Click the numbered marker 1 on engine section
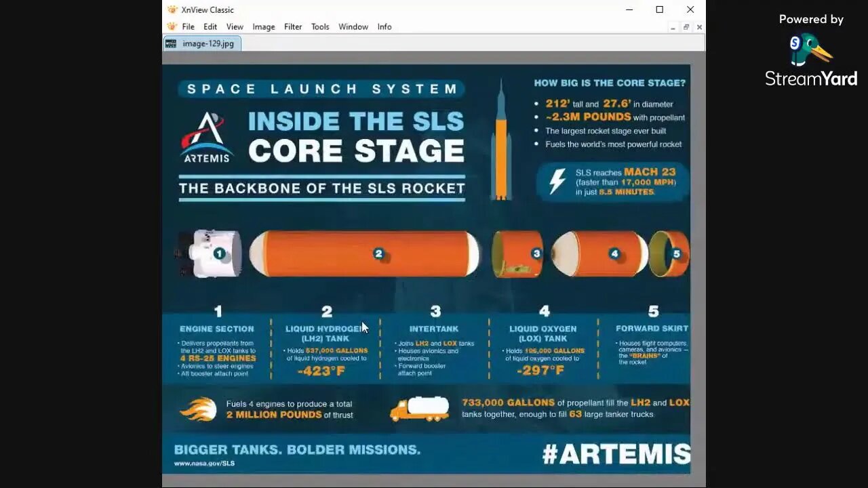 coord(219,253)
